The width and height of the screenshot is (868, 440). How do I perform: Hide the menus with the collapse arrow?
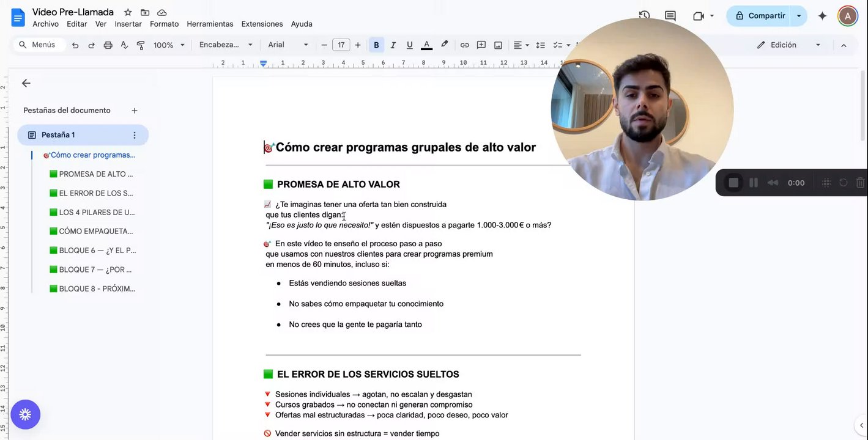pos(844,45)
